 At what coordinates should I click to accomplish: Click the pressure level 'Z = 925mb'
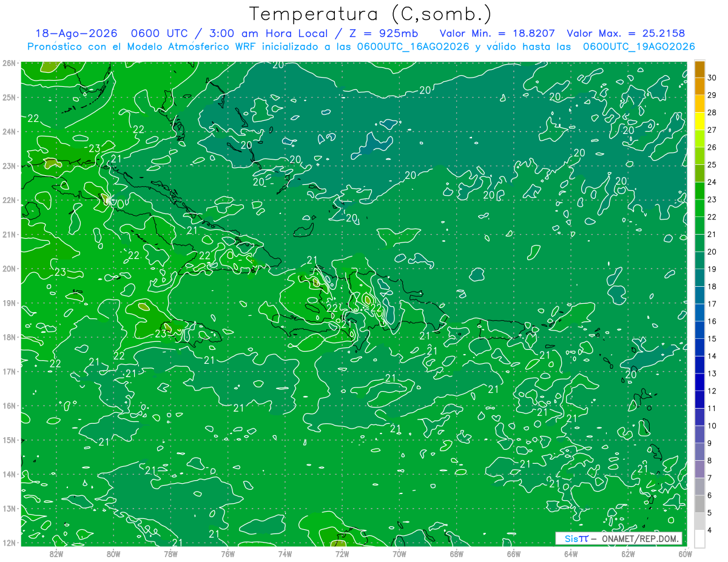[x=383, y=33]
